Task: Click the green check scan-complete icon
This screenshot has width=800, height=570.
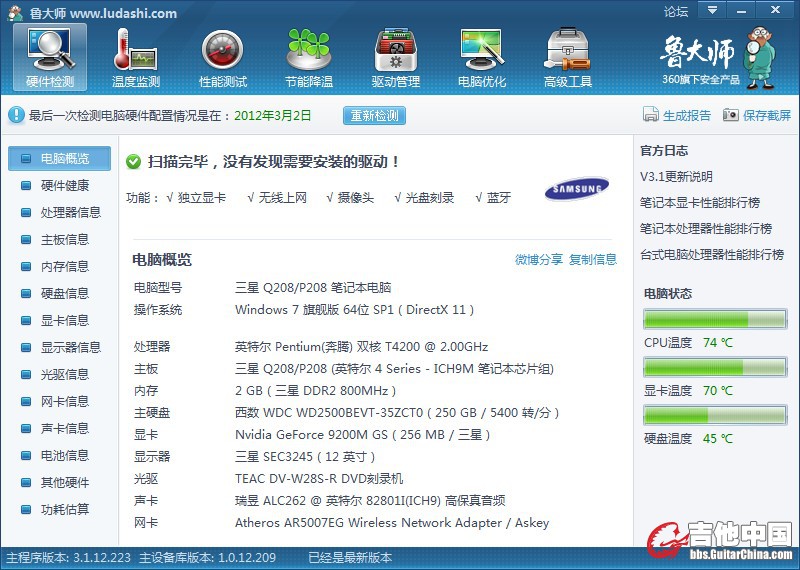Action: 133,162
